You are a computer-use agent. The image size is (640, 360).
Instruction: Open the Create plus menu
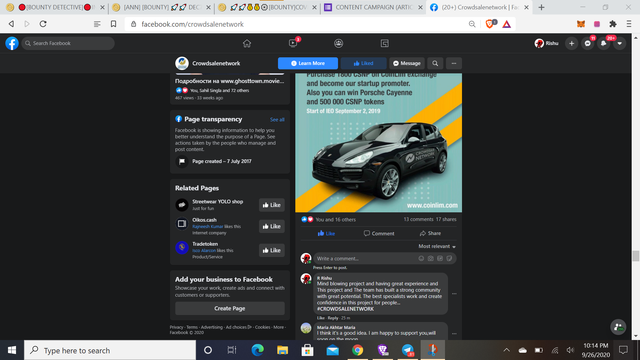571,43
